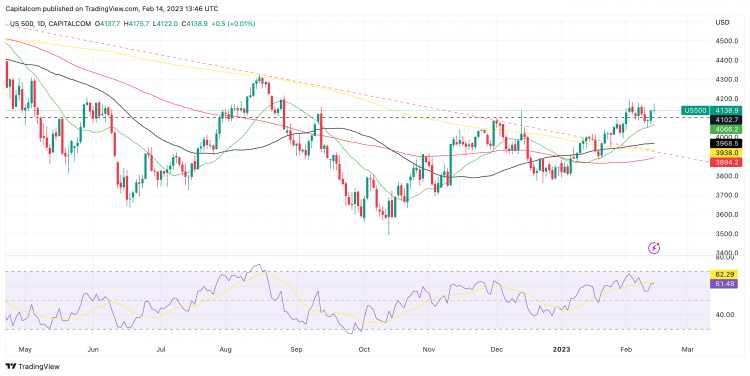The height and width of the screenshot is (376, 750).
Task: Click the USD currency label
Action: pyautogui.click(x=722, y=22)
